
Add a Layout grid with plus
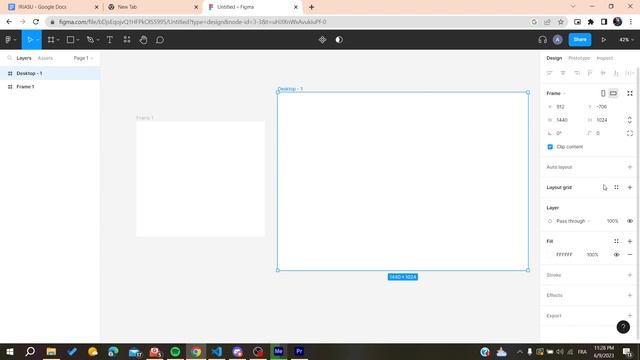[630, 187]
